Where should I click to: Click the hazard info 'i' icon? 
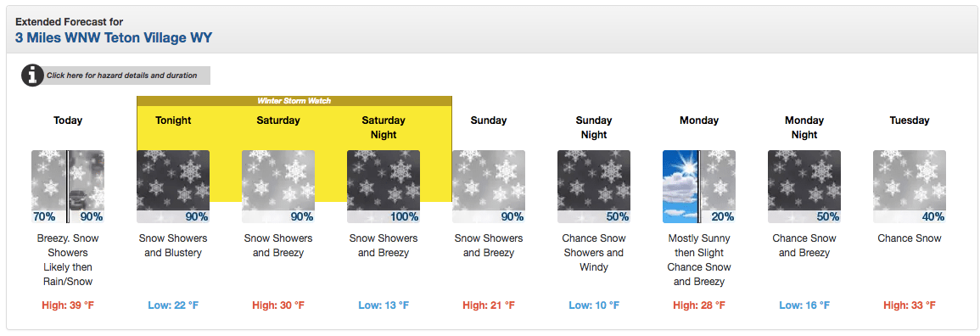tap(32, 76)
